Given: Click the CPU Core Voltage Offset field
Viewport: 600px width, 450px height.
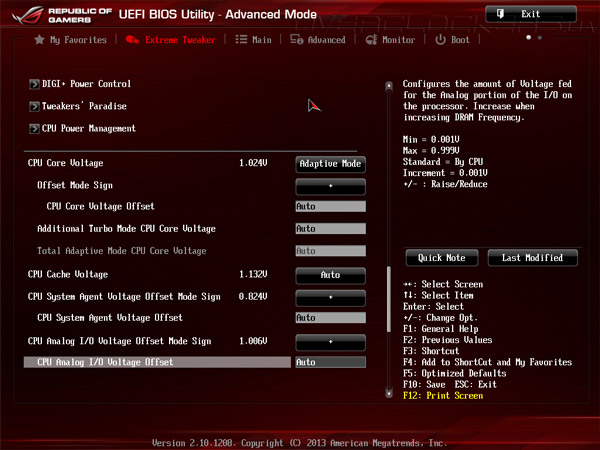Looking at the screenshot, I should (x=330, y=206).
